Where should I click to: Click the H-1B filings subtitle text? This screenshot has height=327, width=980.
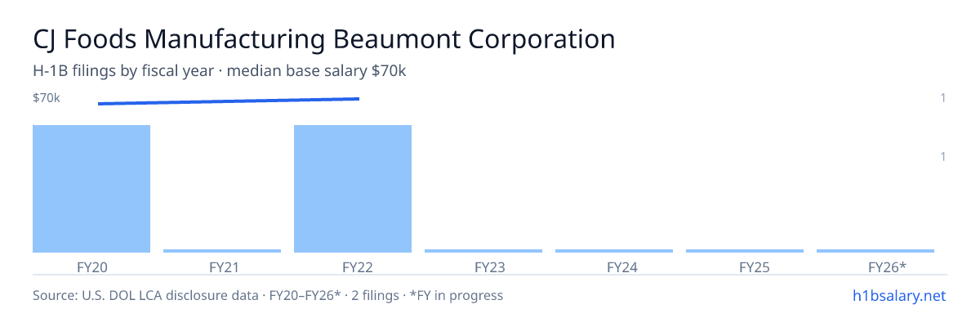(220, 71)
